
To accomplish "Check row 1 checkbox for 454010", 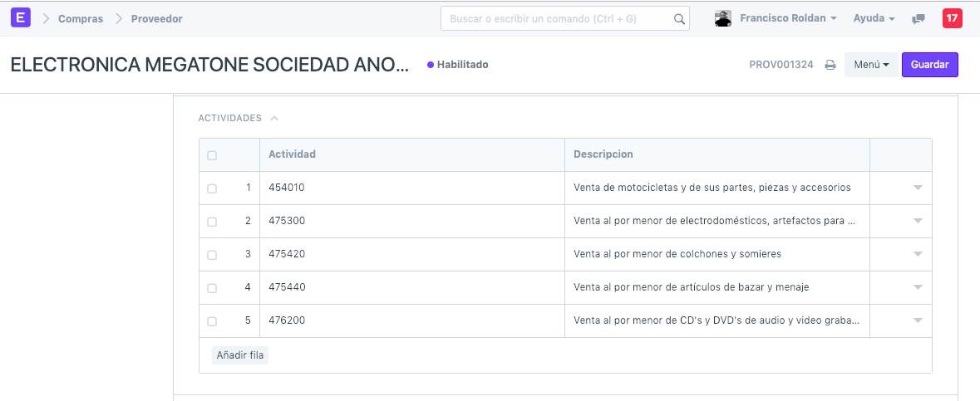I will [x=212, y=188].
